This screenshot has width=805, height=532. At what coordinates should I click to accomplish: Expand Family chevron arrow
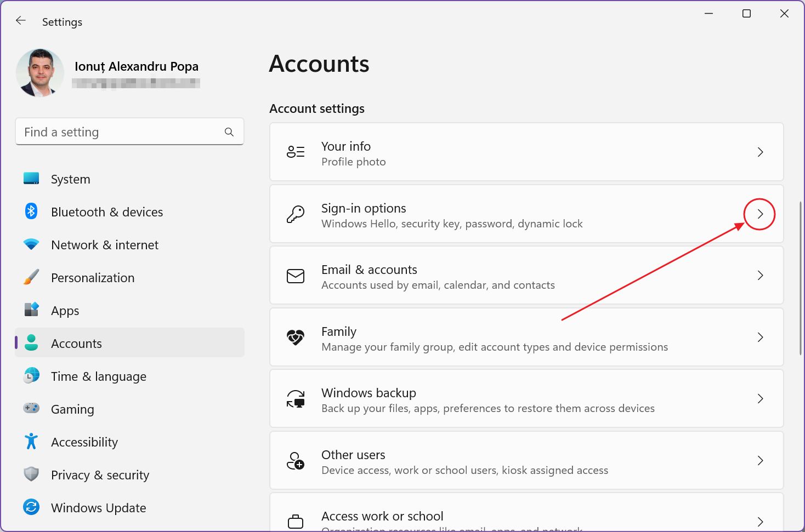[x=760, y=337]
